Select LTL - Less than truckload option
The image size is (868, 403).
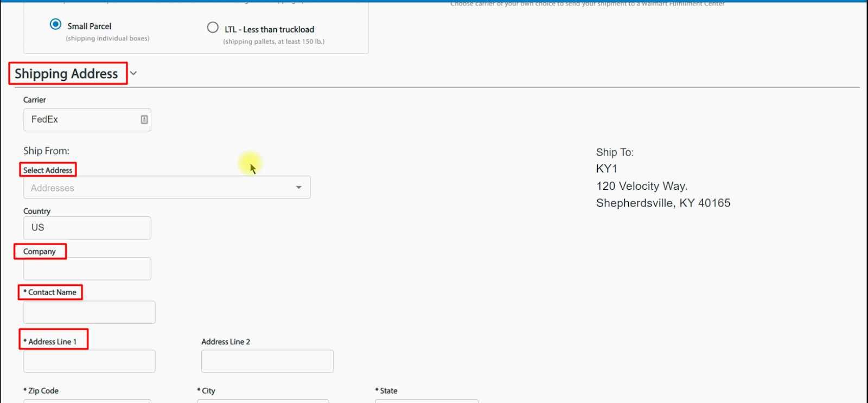point(213,27)
